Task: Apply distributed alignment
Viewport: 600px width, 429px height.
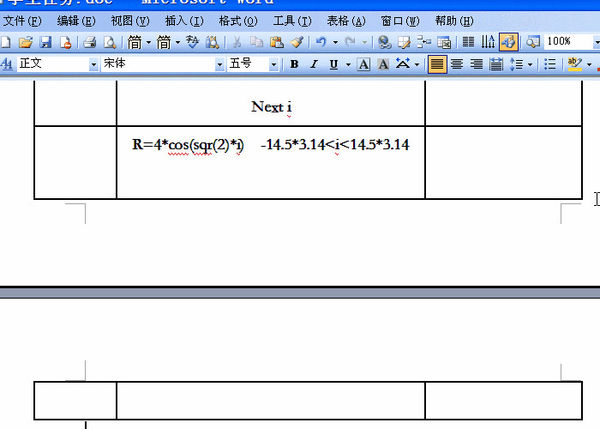Action: (496, 64)
